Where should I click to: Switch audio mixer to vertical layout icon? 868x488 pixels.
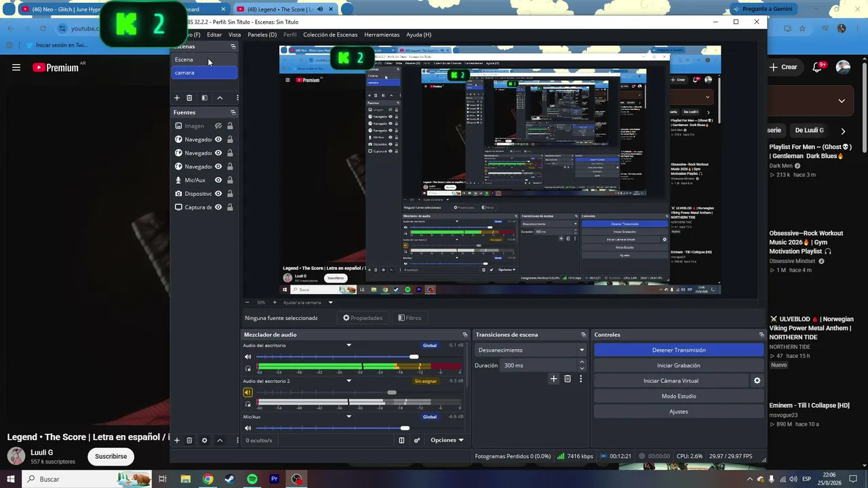pos(401,441)
